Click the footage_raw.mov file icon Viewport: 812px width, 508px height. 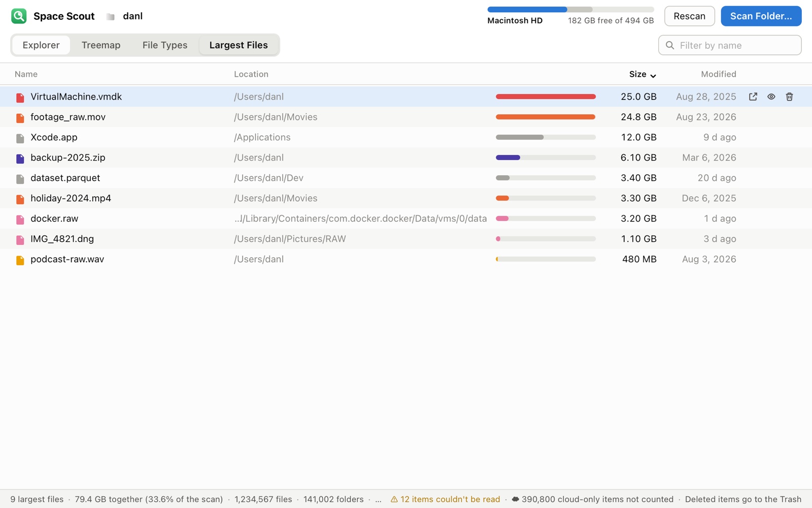click(x=20, y=118)
